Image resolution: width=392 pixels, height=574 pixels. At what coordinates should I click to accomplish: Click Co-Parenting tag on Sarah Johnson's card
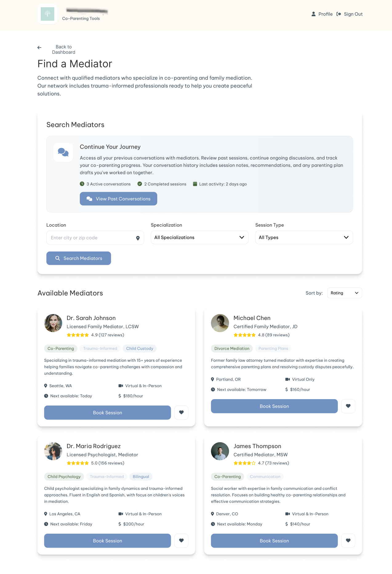pos(61,349)
